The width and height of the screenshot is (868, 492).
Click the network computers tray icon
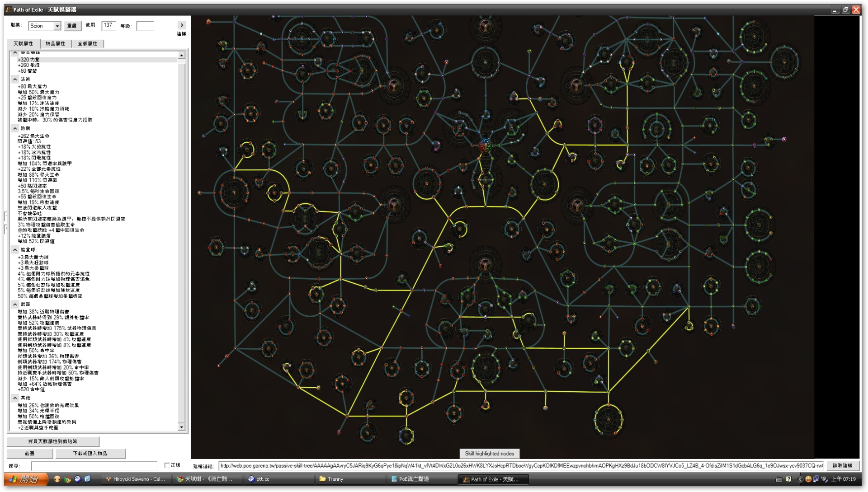(x=816, y=479)
